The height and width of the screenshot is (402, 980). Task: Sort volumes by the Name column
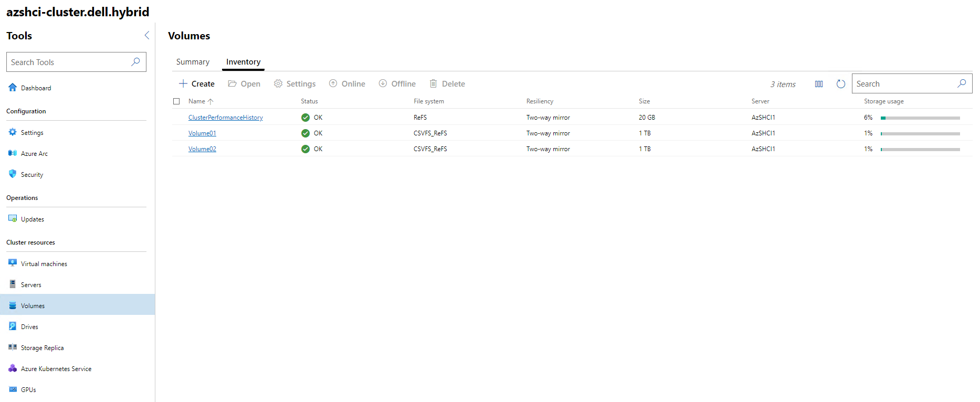tap(197, 101)
